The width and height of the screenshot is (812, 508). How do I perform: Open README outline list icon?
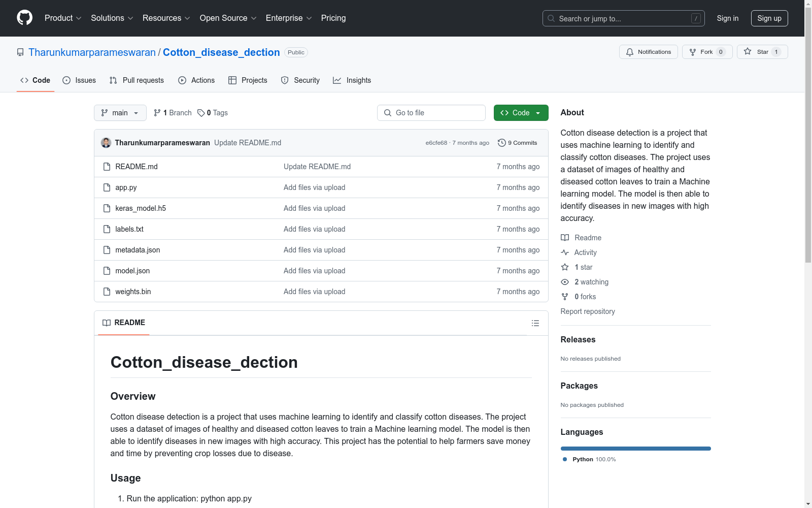pos(535,323)
